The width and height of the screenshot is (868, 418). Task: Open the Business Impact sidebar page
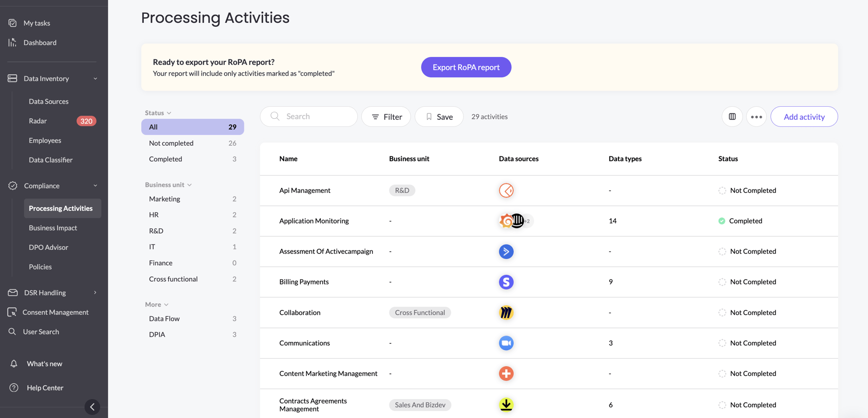[53, 228]
